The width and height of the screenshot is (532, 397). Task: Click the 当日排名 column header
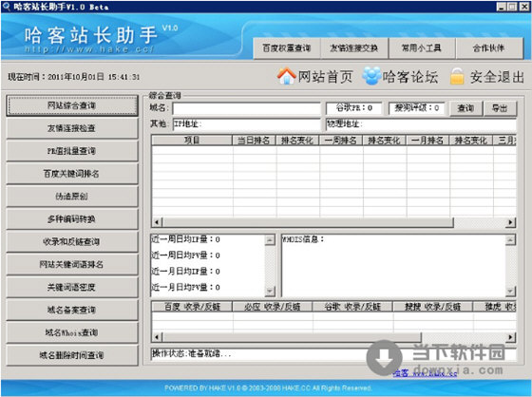pos(255,141)
